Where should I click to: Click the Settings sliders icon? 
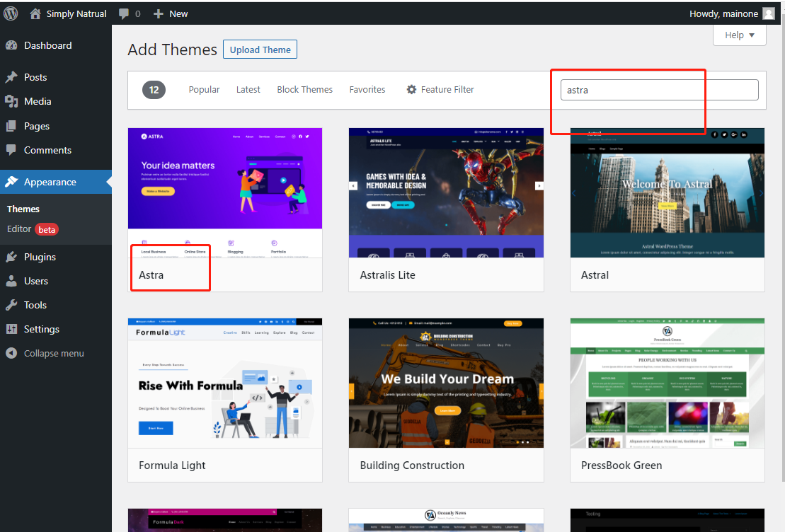coord(11,329)
